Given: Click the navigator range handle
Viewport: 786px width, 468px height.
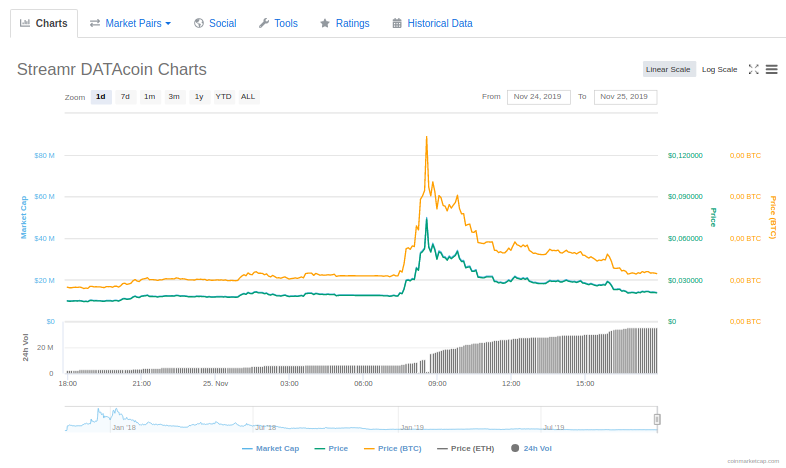Looking at the screenshot, I should [657, 419].
